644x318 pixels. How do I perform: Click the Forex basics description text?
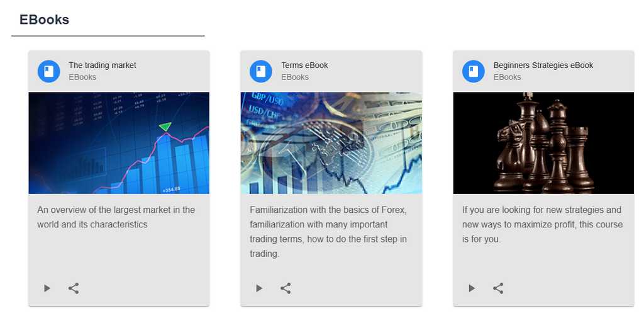click(328, 232)
